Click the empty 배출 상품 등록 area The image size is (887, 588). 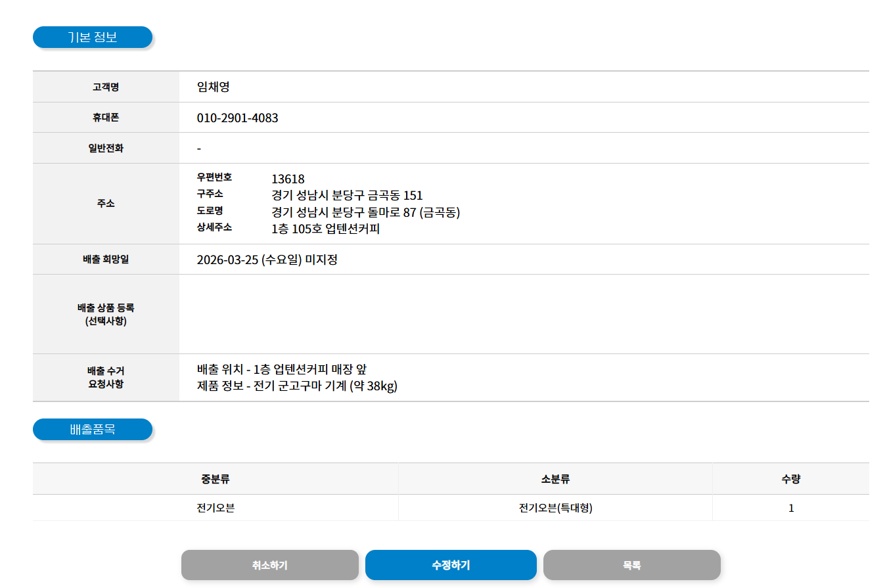[x=523, y=314]
